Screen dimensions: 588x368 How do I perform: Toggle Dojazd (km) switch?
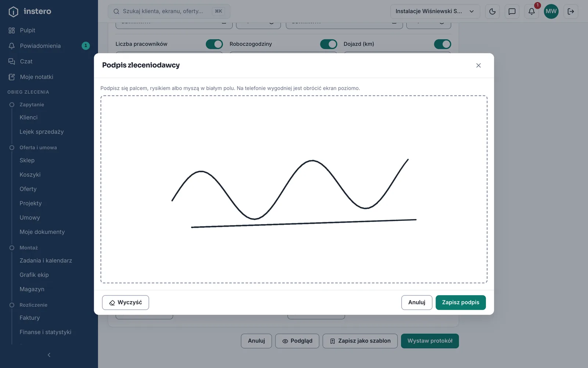click(x=442, y=44)
